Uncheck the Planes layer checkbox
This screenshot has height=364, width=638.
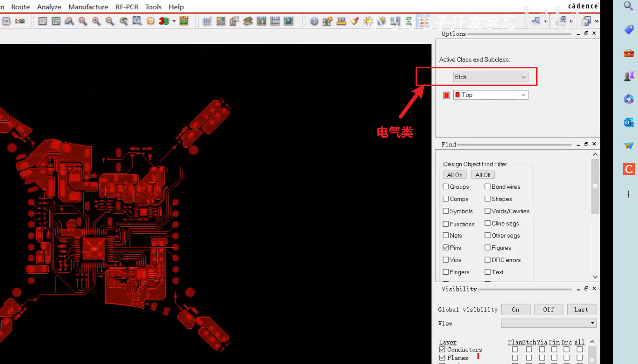click(x=443, y=358)
